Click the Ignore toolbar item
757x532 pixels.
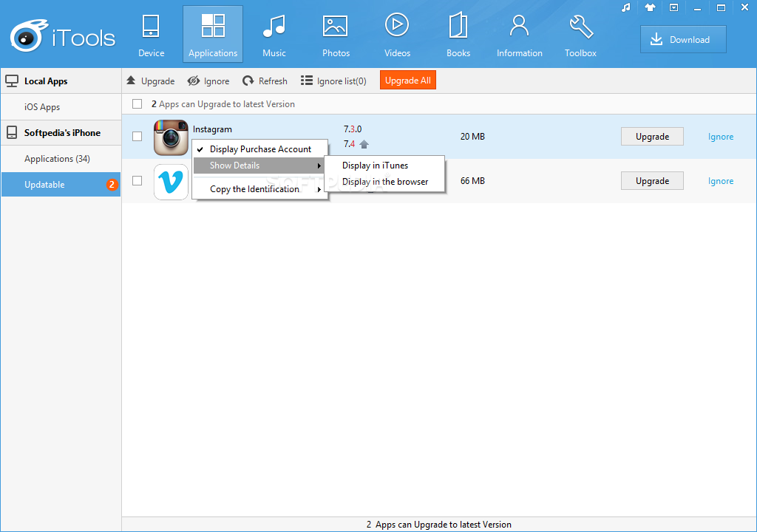click(208, 81)
